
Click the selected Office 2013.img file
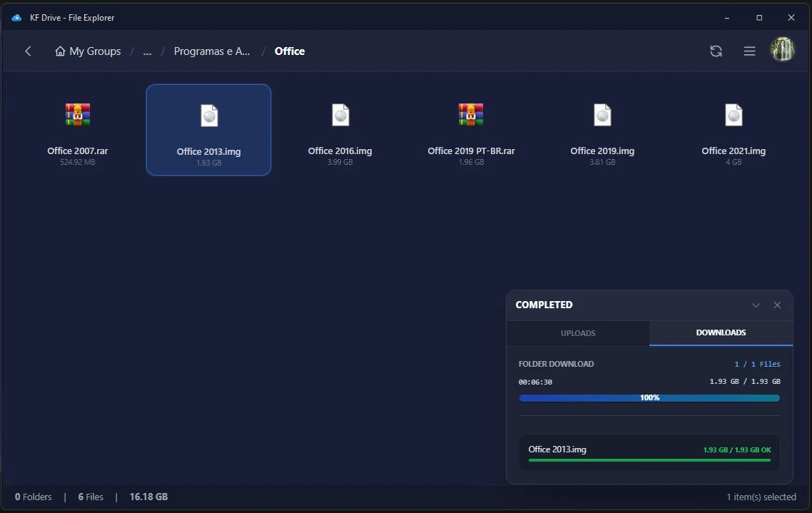(x=208, y=130)
